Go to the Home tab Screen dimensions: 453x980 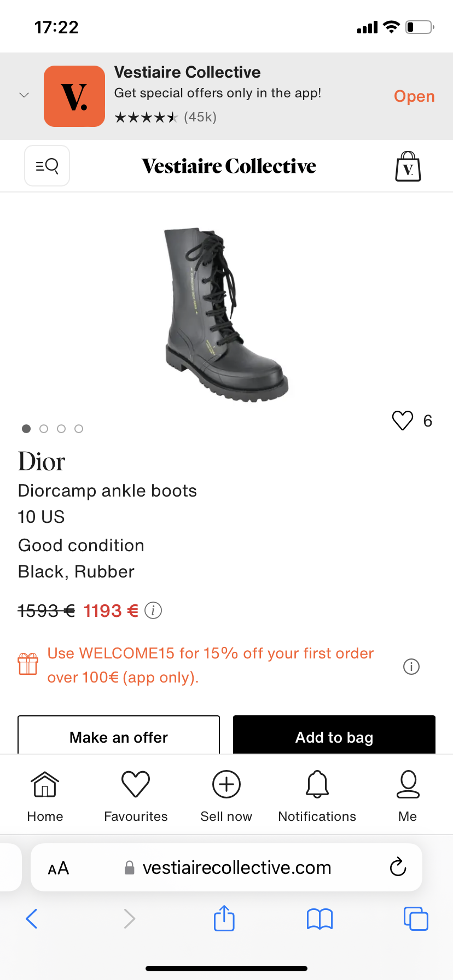(45, 796)
